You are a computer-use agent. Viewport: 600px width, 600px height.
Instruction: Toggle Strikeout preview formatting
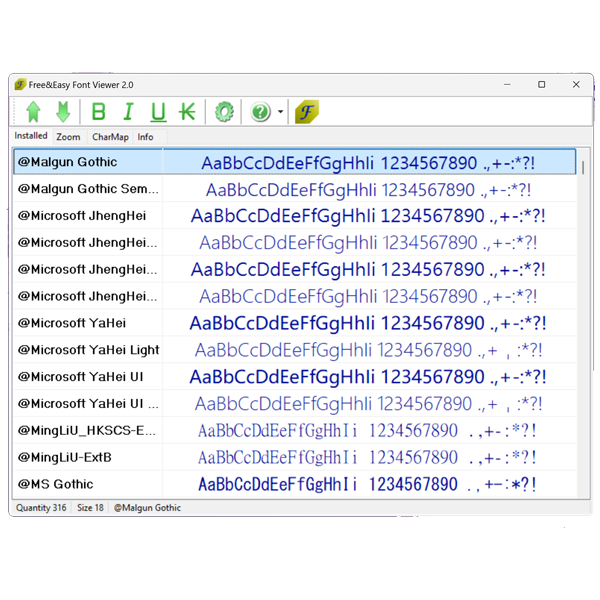(187, 111)
